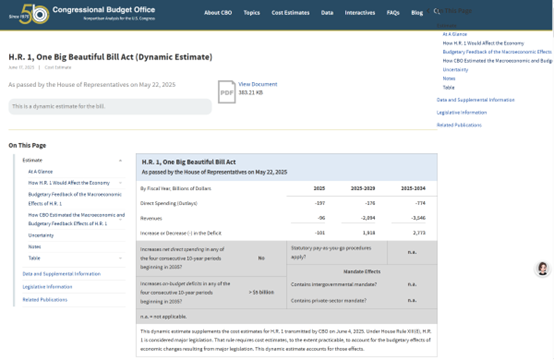Open the Topics menu
The width and height of the screenshot is (554, 360).
(x=252, y=13)
